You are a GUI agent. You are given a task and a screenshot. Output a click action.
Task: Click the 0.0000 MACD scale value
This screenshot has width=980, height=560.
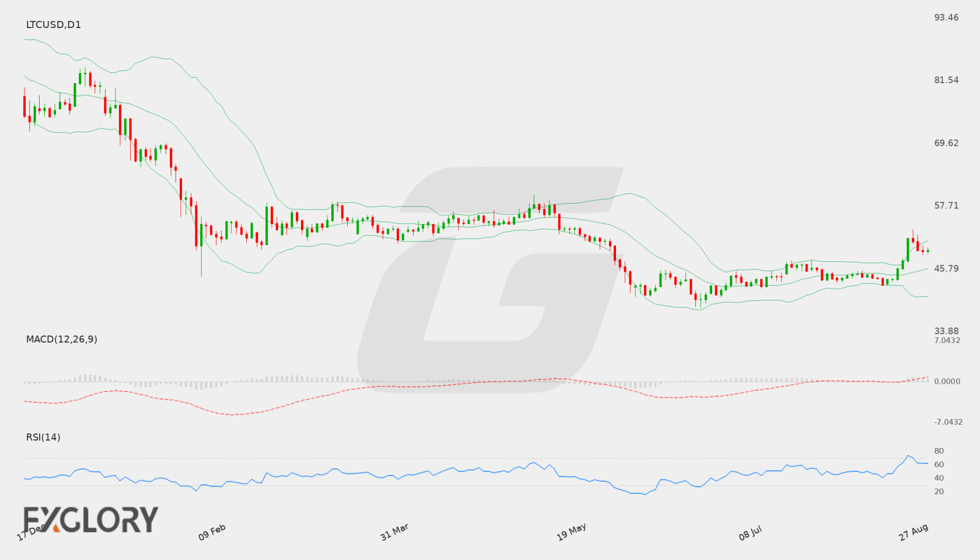[947, 381]
